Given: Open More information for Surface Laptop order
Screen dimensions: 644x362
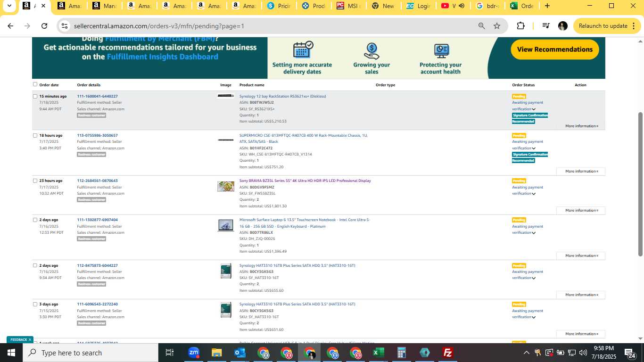Looking at the screenshot, I should [581, 255].
